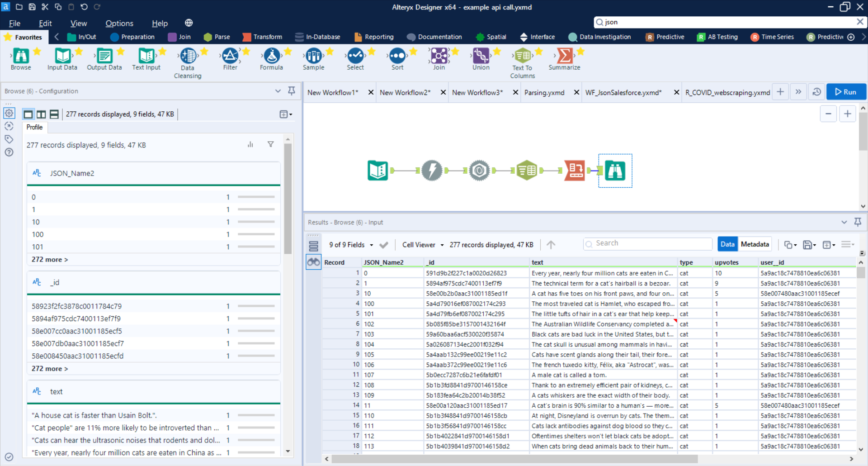Click the Union tool icon
This screenshot has height=466, width=868.
pyautogui.click(x=481, y=56)
